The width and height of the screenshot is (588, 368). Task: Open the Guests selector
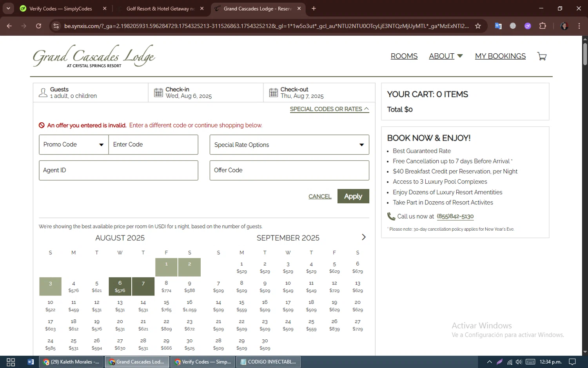click(91, 93)
